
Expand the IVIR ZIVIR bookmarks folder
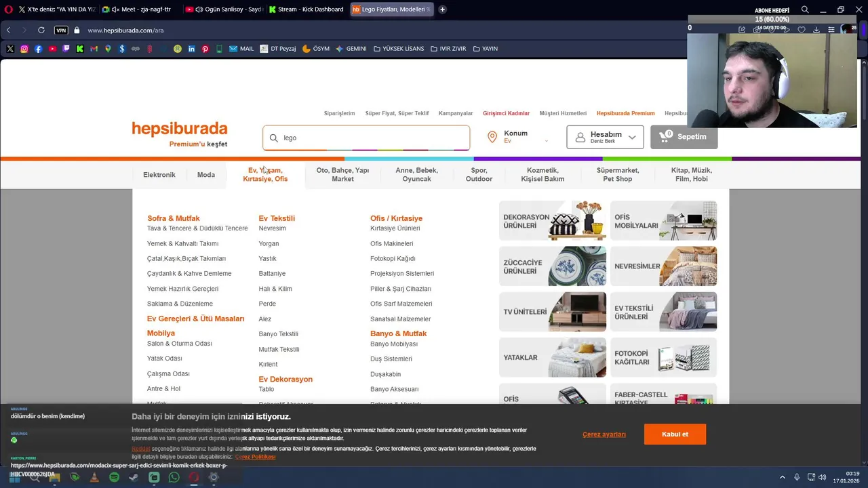448,49
